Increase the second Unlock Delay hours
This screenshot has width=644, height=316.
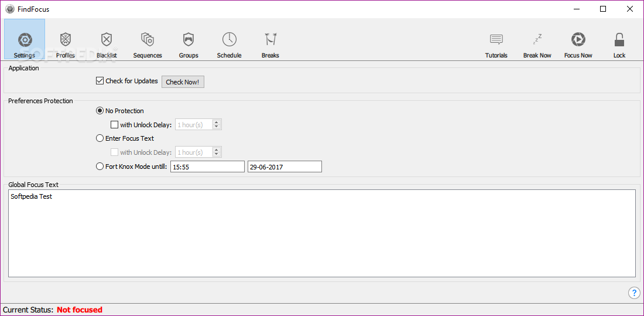tap(217, 149)
